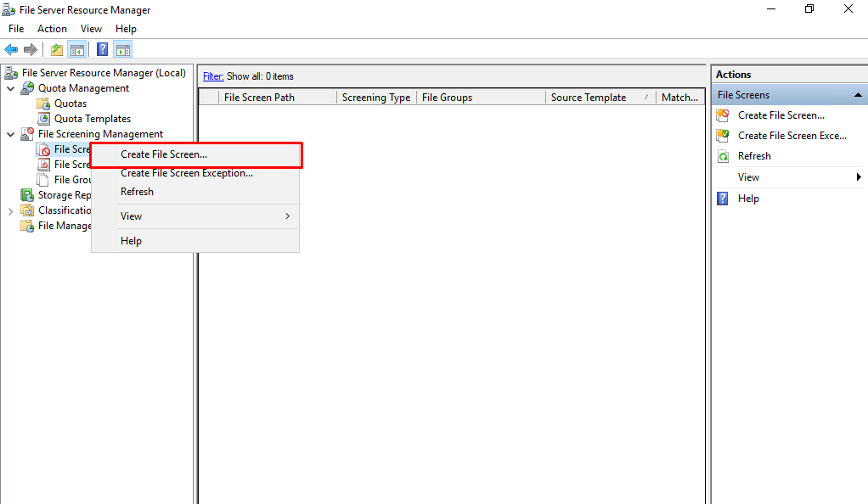Viewport: 868px width, 504px height.
Task: Choose Create File Screen Exception... in the context menu
Action: pos(195,173)
